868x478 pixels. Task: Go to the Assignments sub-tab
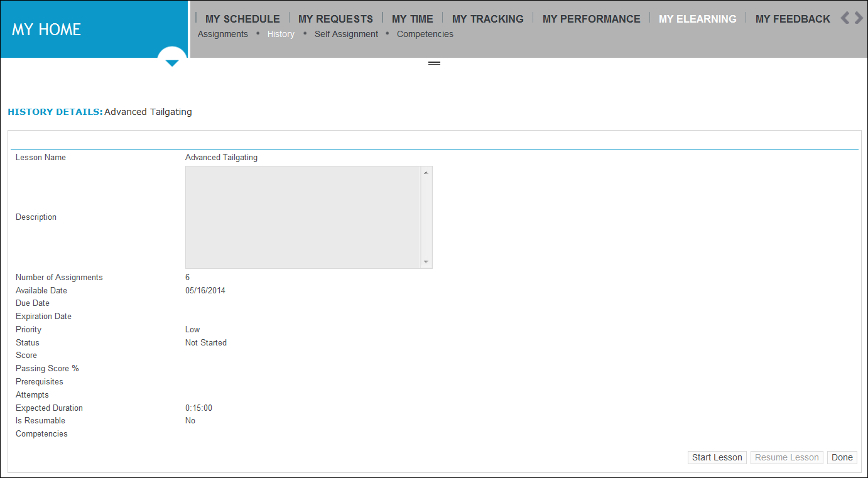pyautogui.click(x=223, y=34)
